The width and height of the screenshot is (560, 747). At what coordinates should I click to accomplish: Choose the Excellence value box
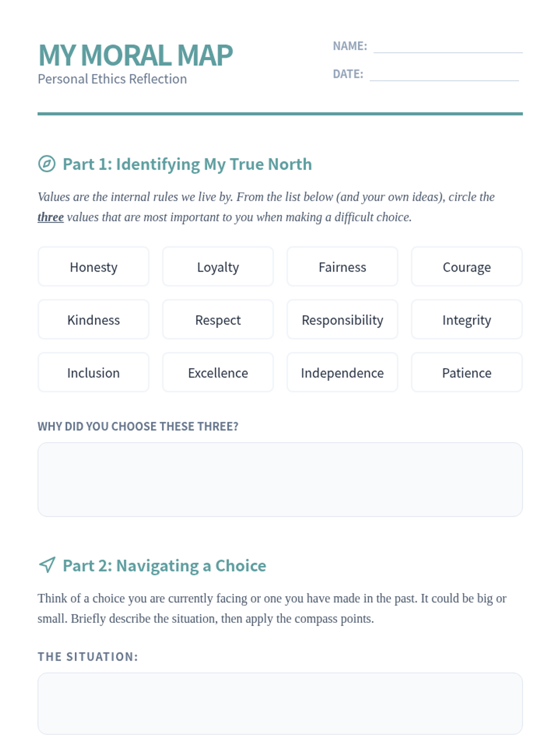pyautogui.click(x=218, y=373)
